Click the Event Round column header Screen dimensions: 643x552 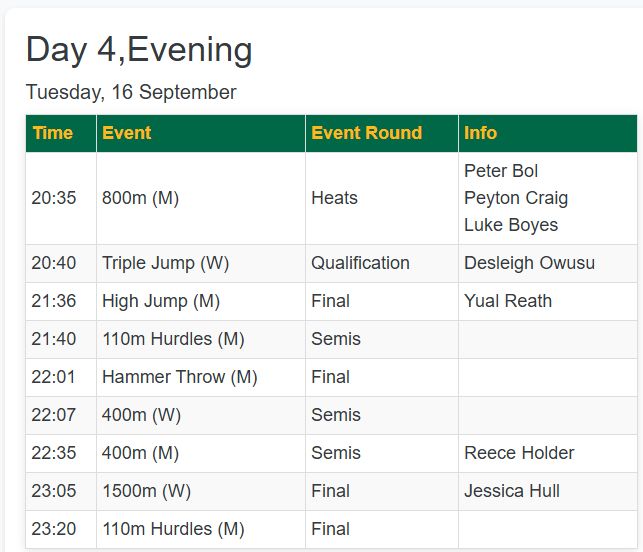pyautogui.click(x=382, y=133)
